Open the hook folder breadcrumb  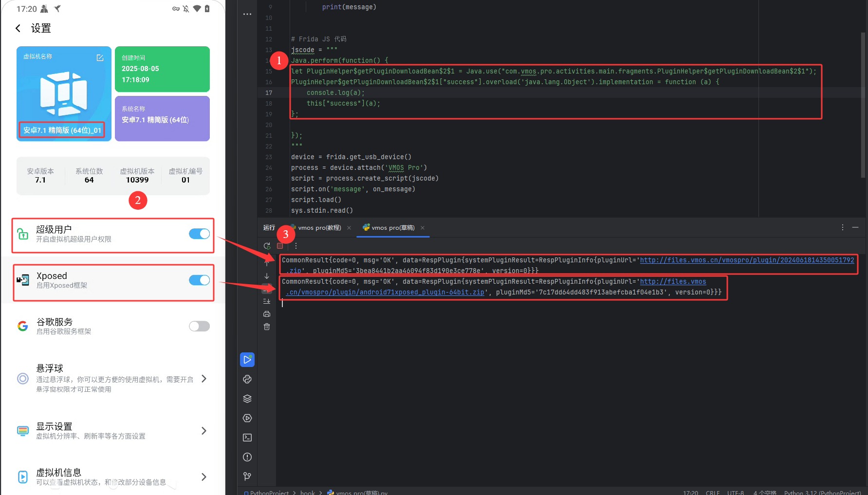(308, 492)
